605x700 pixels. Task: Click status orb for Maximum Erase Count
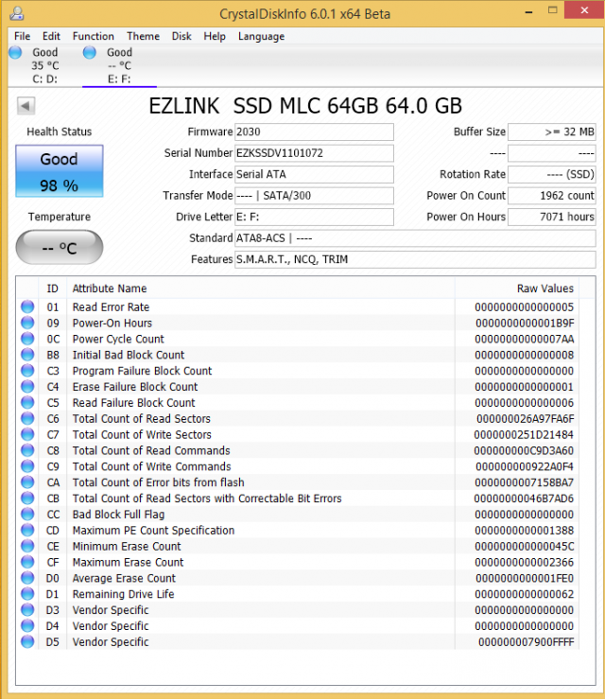(27, 562)
